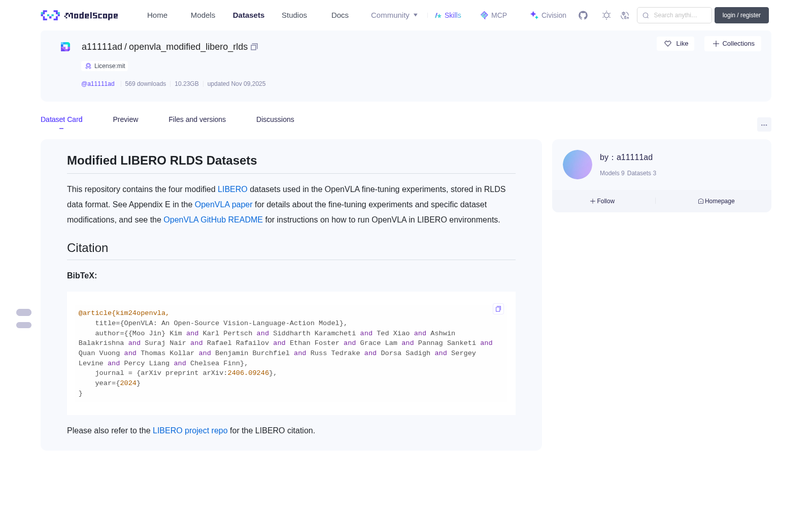Click the lower floating side pill button

pos(24,325)
